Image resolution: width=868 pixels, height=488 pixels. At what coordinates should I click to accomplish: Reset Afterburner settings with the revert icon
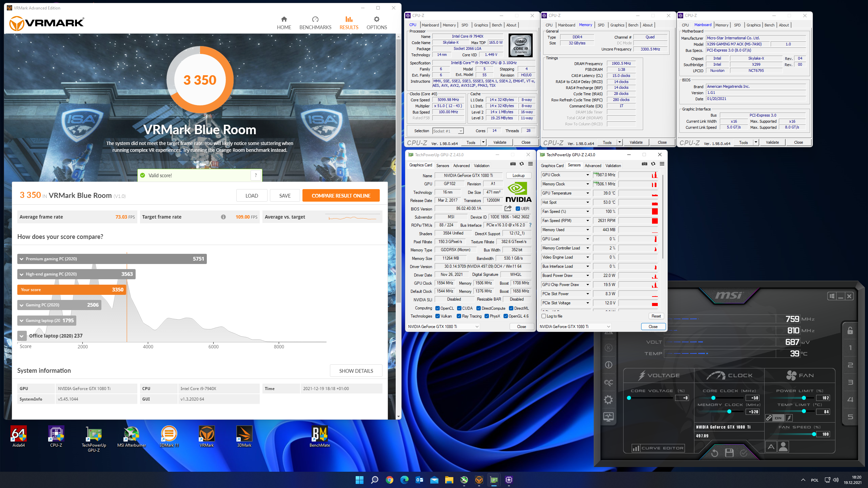714,453
